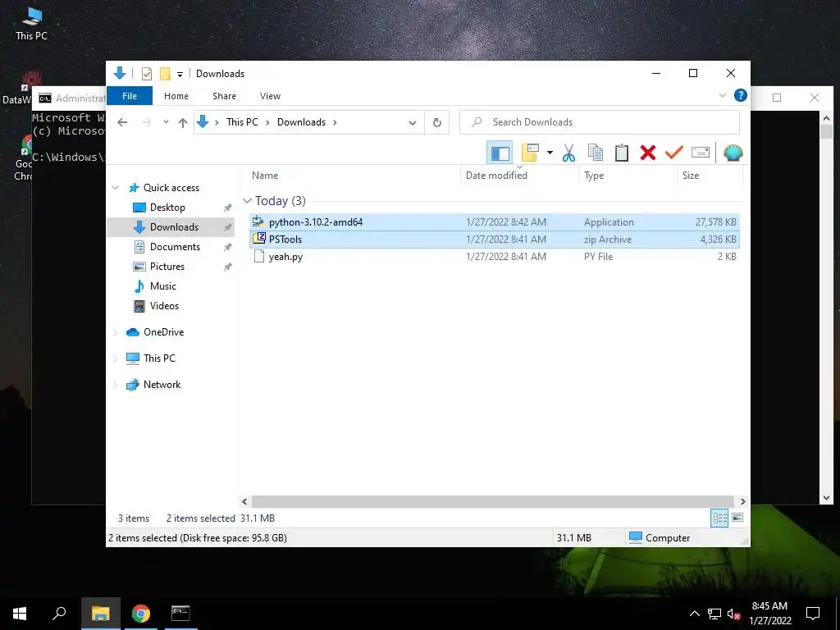Viewport: 840px width, 630px height.
Task: Sort by the Name column header
Action: [x=265, y=176]
